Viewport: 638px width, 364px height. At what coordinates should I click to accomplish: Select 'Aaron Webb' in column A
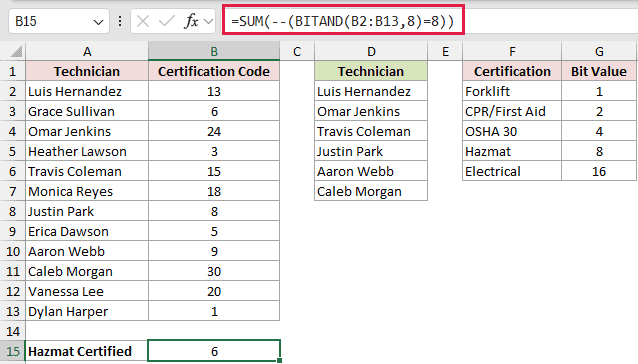click(x=87, y=251)
